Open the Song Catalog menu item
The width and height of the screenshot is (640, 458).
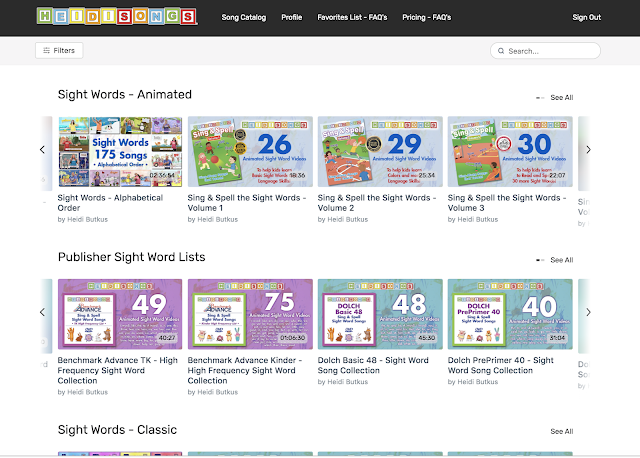[x=244, y=17]
